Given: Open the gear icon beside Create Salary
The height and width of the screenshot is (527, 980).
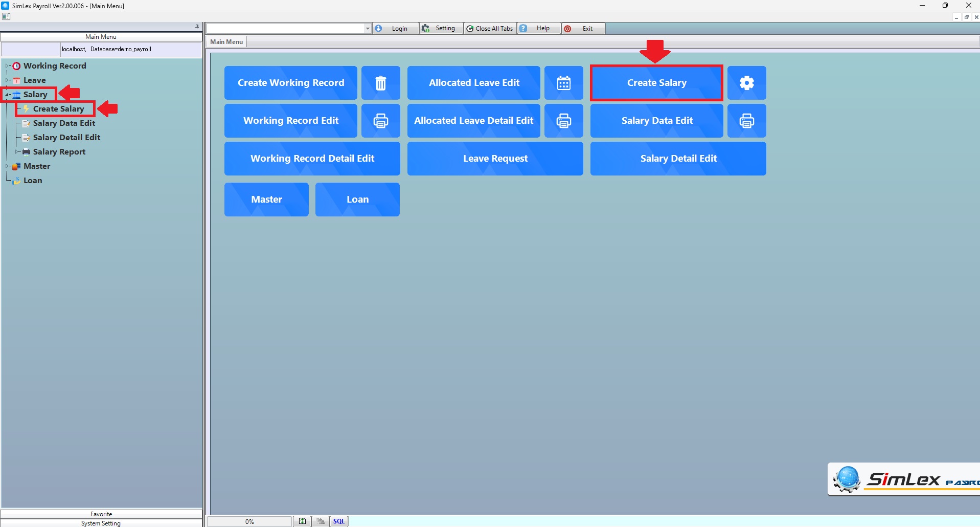Looking at the screenshot, I should (x=746, y=83).
